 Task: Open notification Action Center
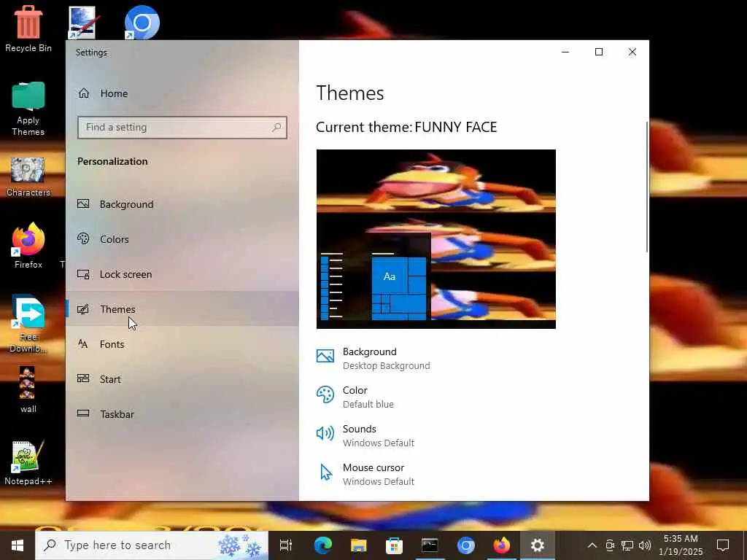[723, 545]
